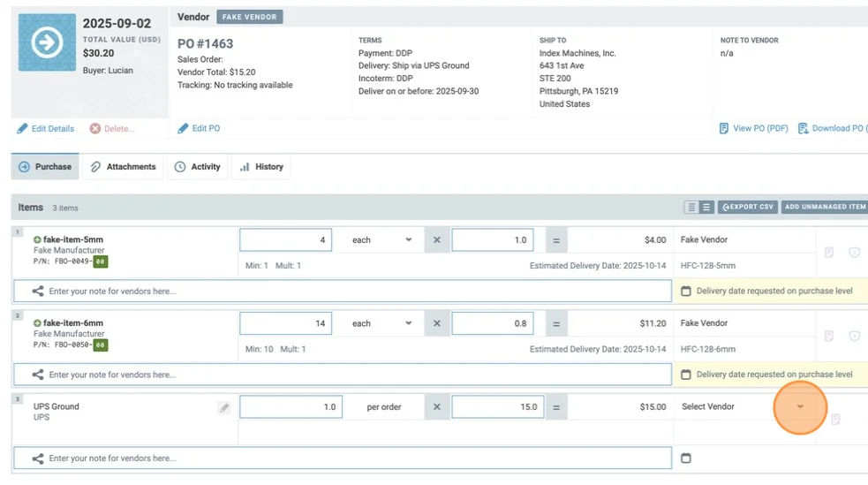Open the View PO (PDF) link
The height and width of the screenshot is (485, 868).
coord(754,129)
